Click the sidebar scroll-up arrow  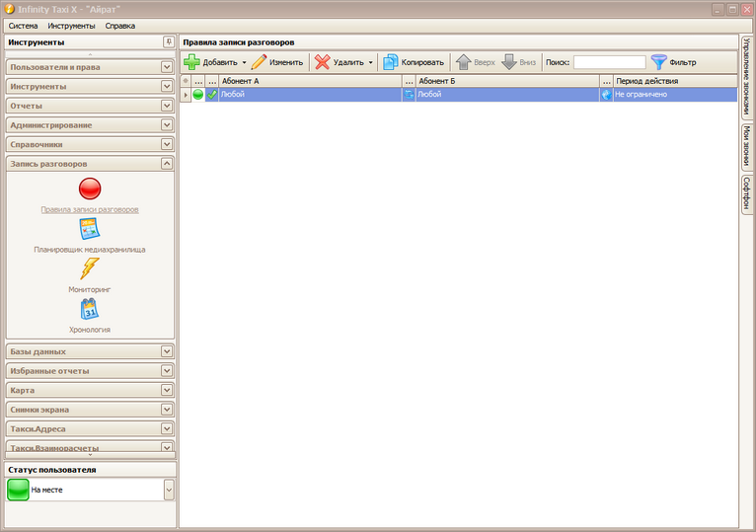tap(90, 54)
